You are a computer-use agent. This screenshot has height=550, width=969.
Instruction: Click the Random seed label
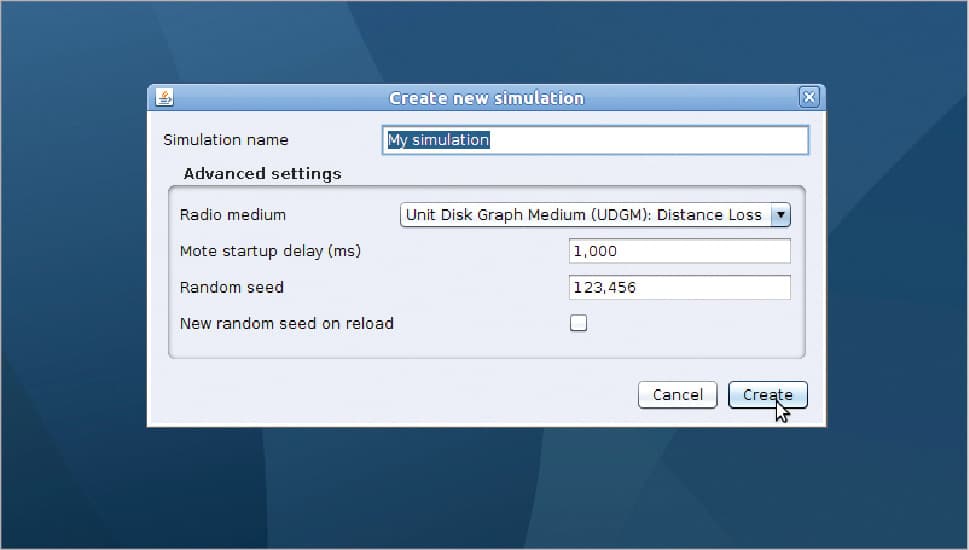[231, 288]
